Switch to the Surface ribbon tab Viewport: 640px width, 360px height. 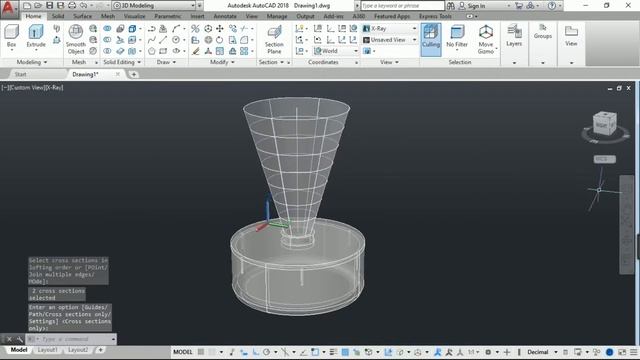point(82,16)
